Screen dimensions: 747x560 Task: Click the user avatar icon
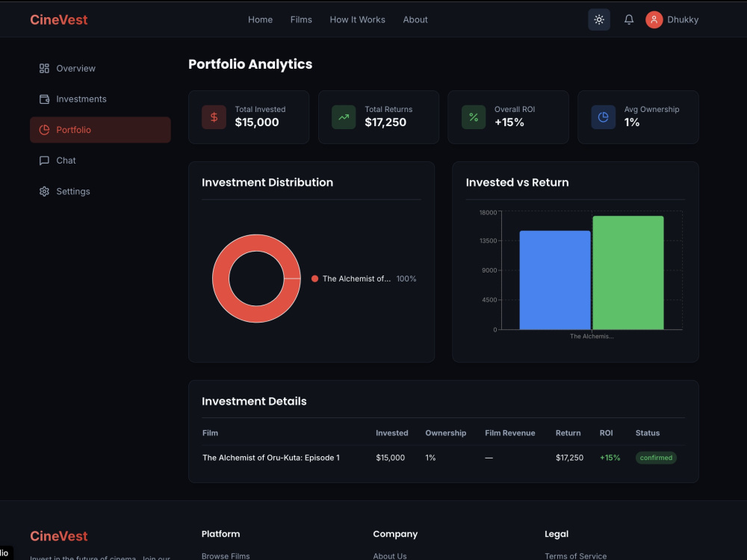[654, 19]
